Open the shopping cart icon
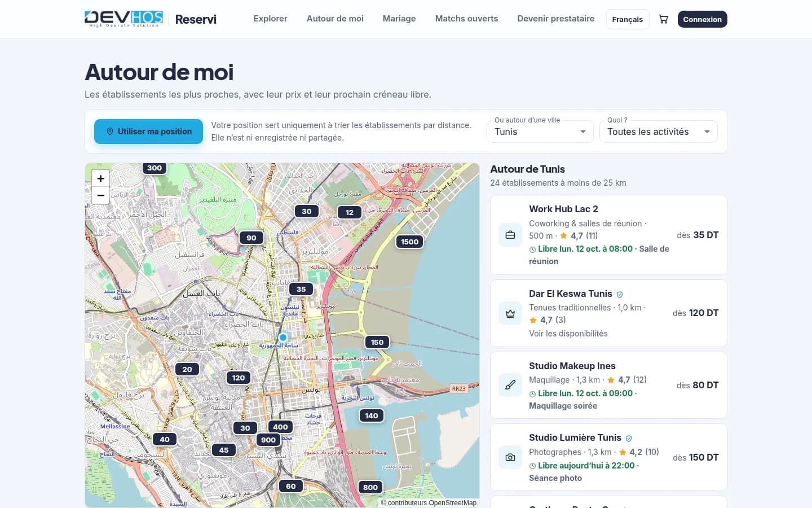Image resolution: width=812 pixels, height=508 pixels. [663, 19]
